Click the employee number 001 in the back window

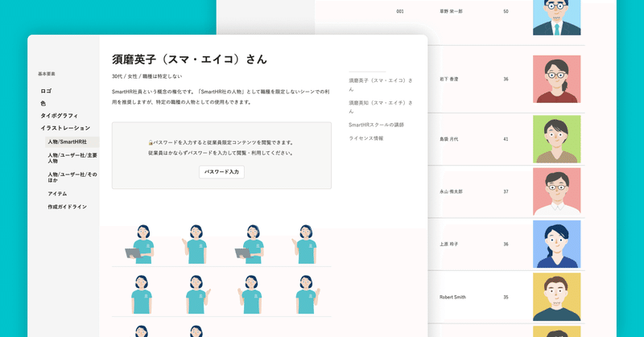(400, 11)
